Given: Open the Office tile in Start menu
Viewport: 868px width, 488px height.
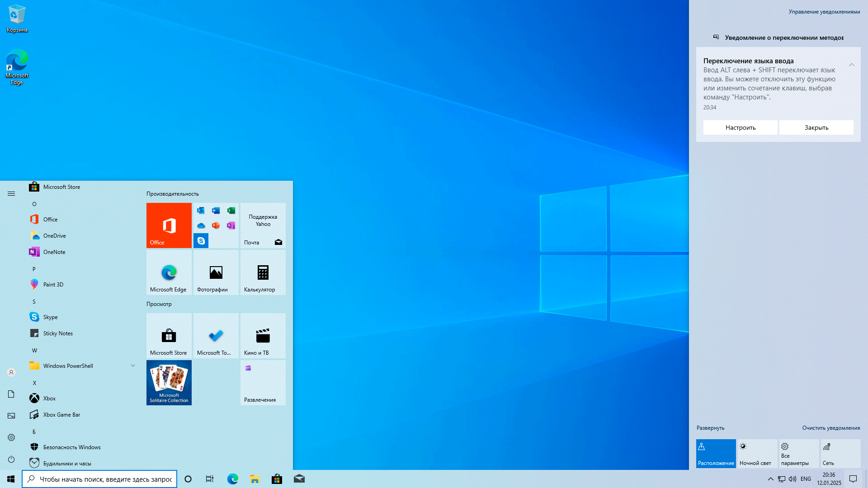Looking at the screenshot, I should pos(169,225).
